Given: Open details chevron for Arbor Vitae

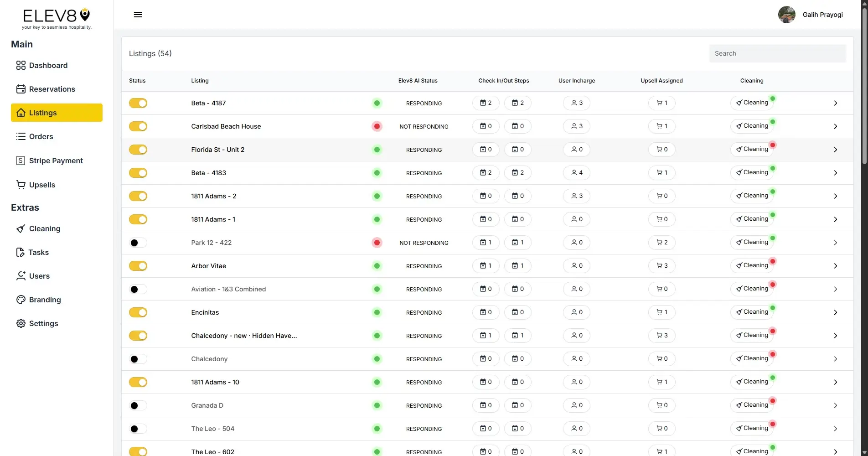Looking at the screenshot, I should coord(836,266).
